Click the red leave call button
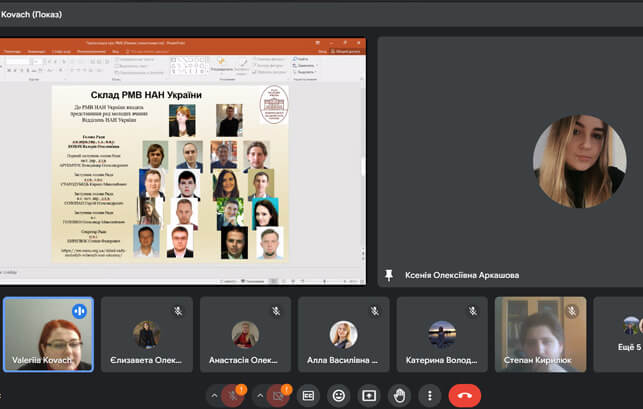Viewport: 643px width, 409px height. pyautogui.click(x=464, y=395)
